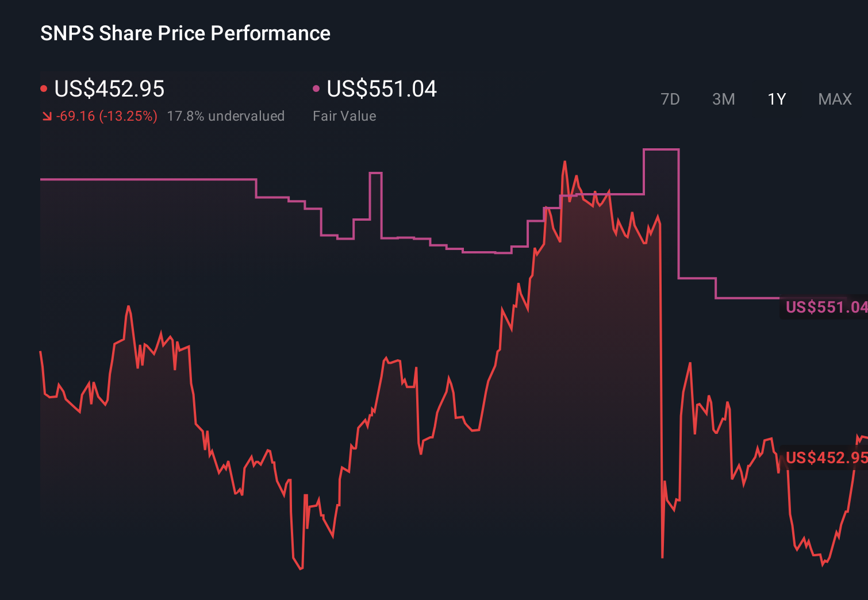868x600 pixels.
Task: Switch to the 3M view
Action: click(723, 99)
